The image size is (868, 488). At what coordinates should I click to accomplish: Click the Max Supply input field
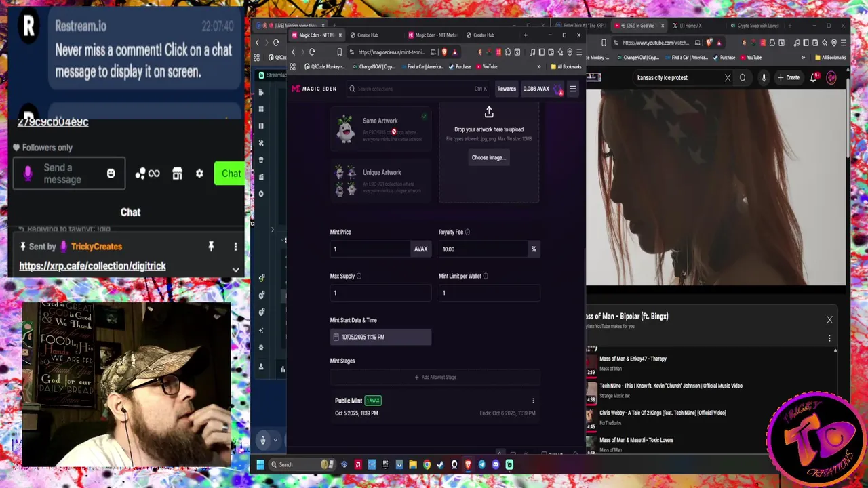click(x=380, y=293)
